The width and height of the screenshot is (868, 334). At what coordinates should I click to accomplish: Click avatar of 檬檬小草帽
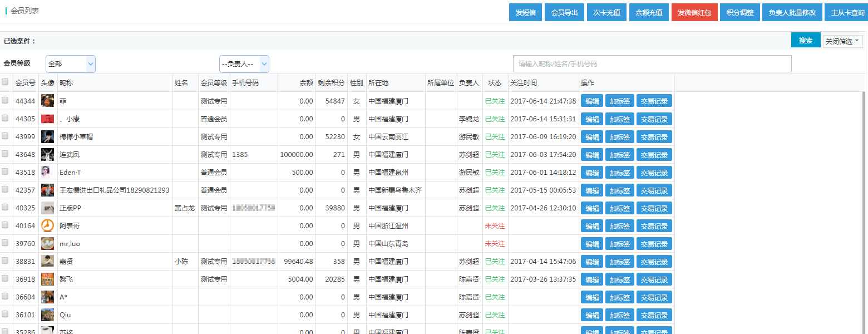click(48, 136)
